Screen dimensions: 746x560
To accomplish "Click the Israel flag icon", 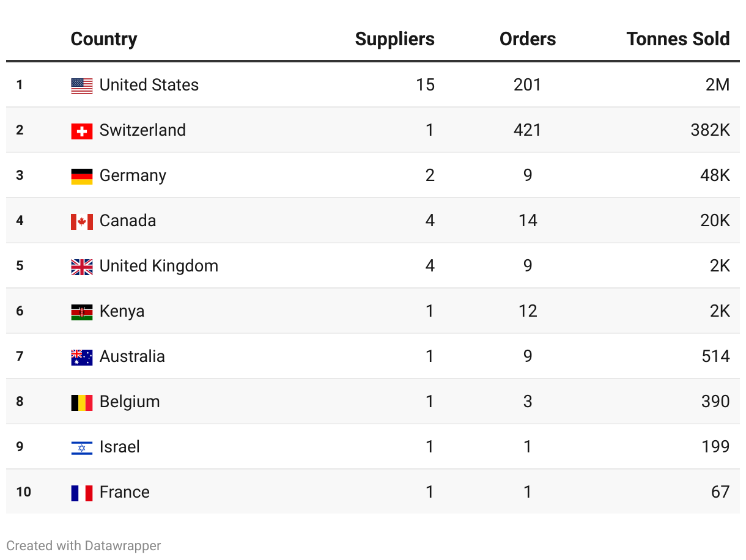I will pyautogui.click(x=82, y=448).
